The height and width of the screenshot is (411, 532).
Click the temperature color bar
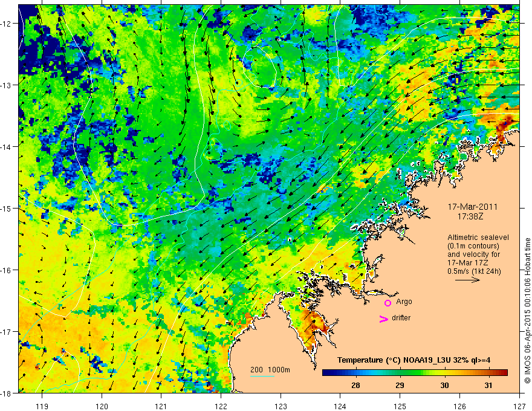pyautogui.click(x=415, y=373)
